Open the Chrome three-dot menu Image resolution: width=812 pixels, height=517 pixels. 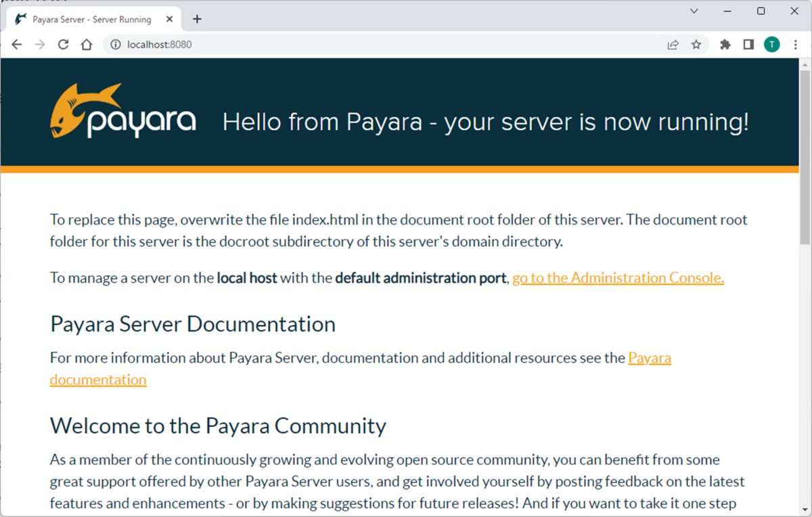pyautogui.click(x=795, y=45)
